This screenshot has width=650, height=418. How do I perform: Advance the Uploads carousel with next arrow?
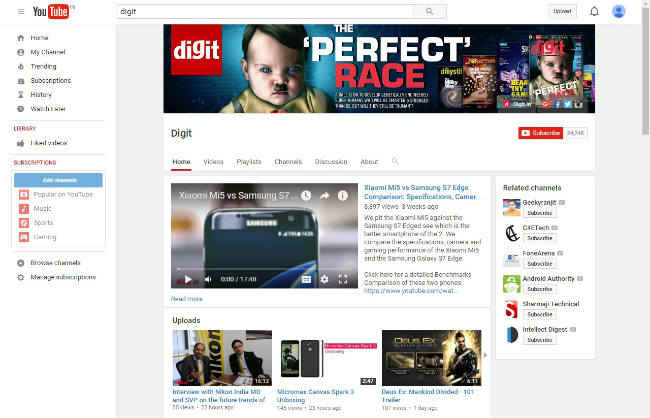[485, 355]
